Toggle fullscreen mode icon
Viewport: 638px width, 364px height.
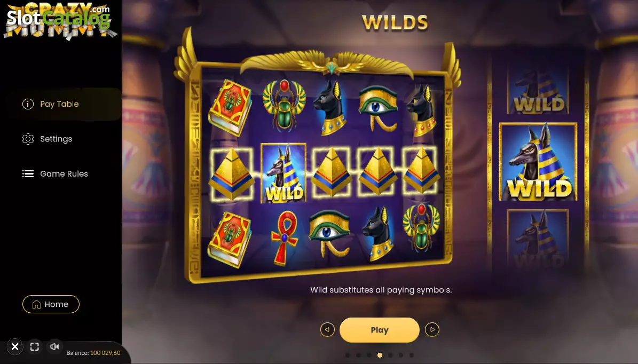(x=35, y=346)
